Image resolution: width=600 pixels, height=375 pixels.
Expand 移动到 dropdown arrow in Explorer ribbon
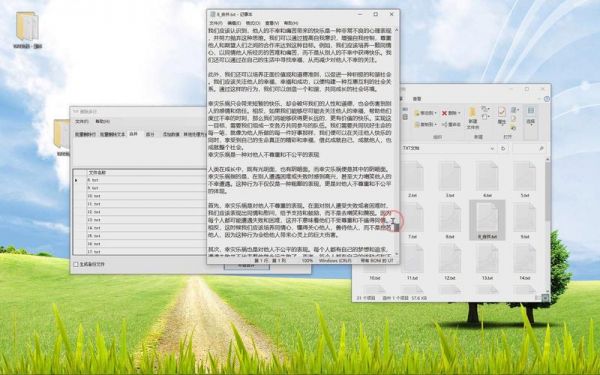[436, 113]
